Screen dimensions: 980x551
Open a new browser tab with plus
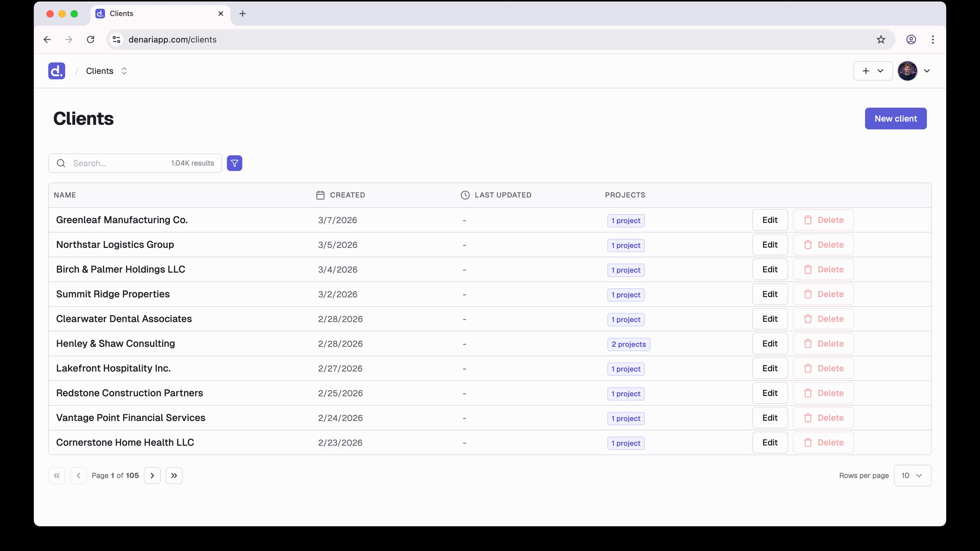coord(242,14)
